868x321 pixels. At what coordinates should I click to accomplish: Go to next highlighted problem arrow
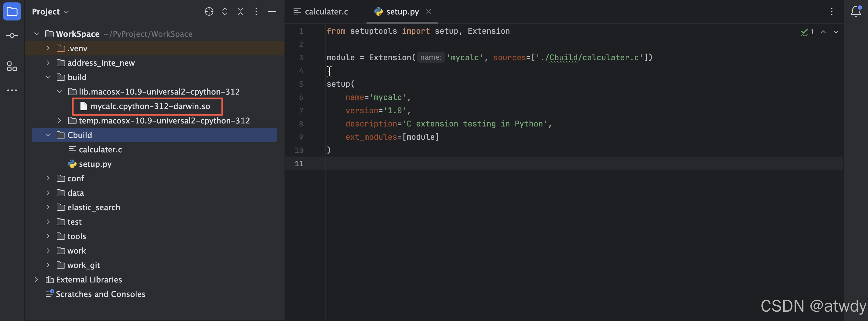[836, 32]
